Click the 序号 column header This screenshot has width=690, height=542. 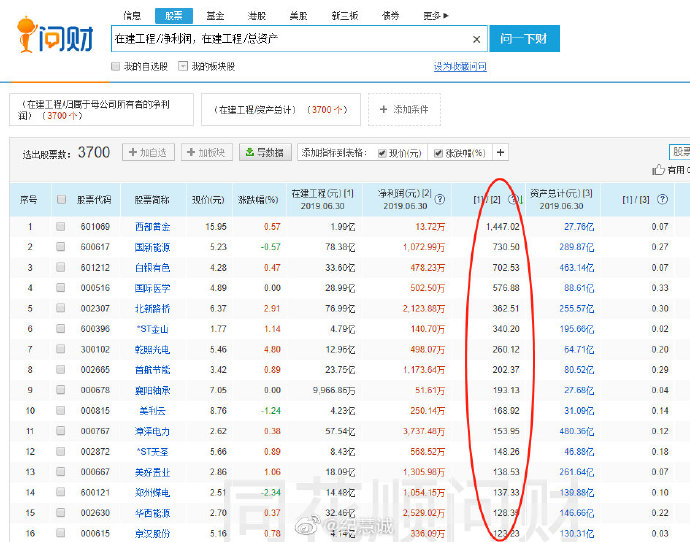click(28, 200)
